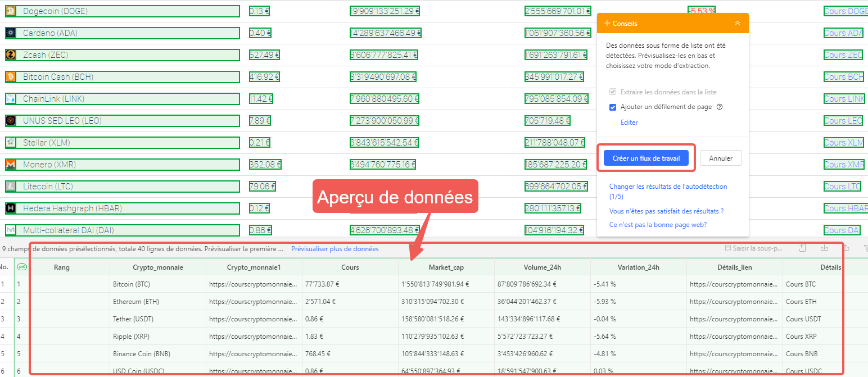The width and height of the screenshot is (868, 377).
Task: Toggle 'Extraire les données dans la liste' checkbox
Action: point(613,92)
